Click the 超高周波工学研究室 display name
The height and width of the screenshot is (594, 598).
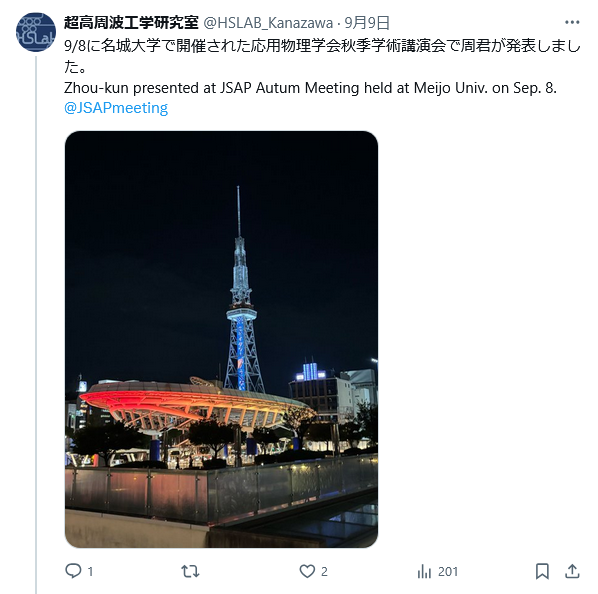click(x=131, y=23)
